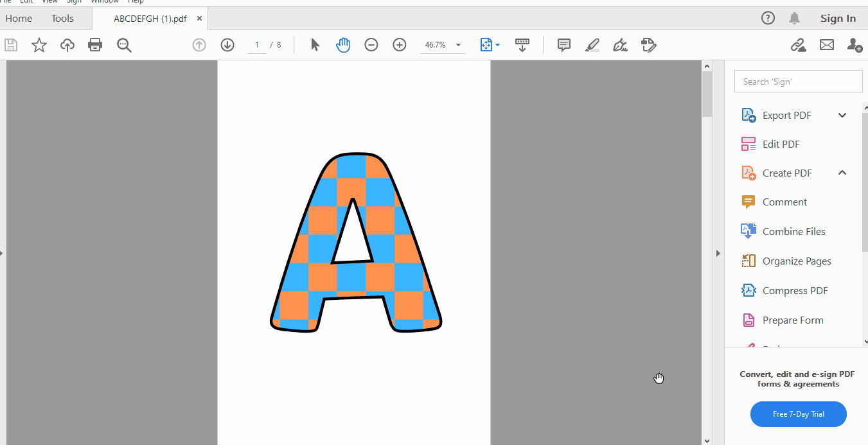
Task: Click the document vertical scrollbar thumb
Action: coord(707,94)
